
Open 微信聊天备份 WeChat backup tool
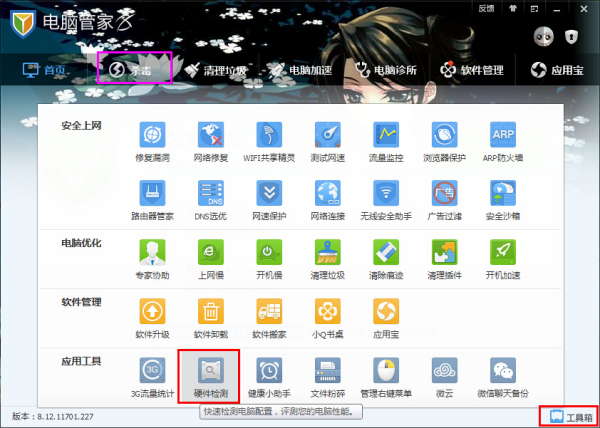tap(503, 377)
